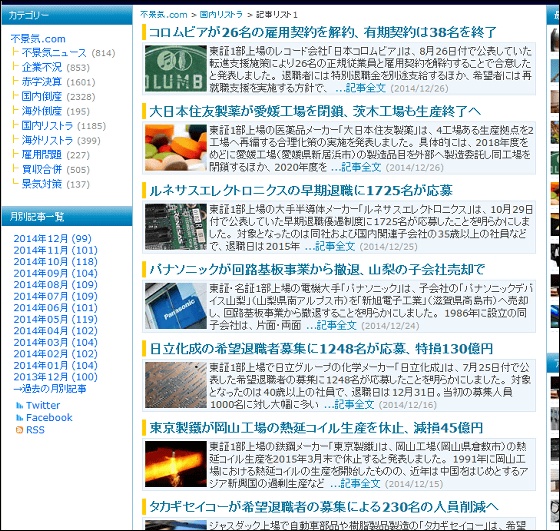This screenshot has width=560, height=531.
Task: Open the colorful pills thumbnail image
Action: 176,147
